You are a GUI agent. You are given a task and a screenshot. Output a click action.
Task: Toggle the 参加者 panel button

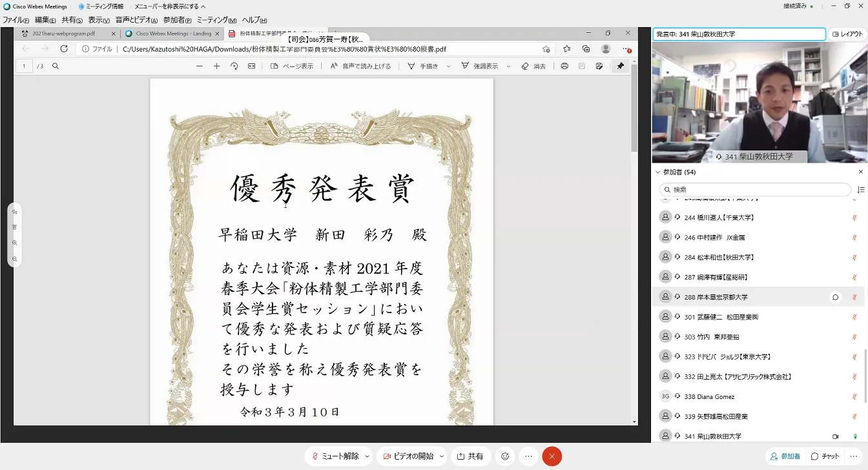coord(784,456)
